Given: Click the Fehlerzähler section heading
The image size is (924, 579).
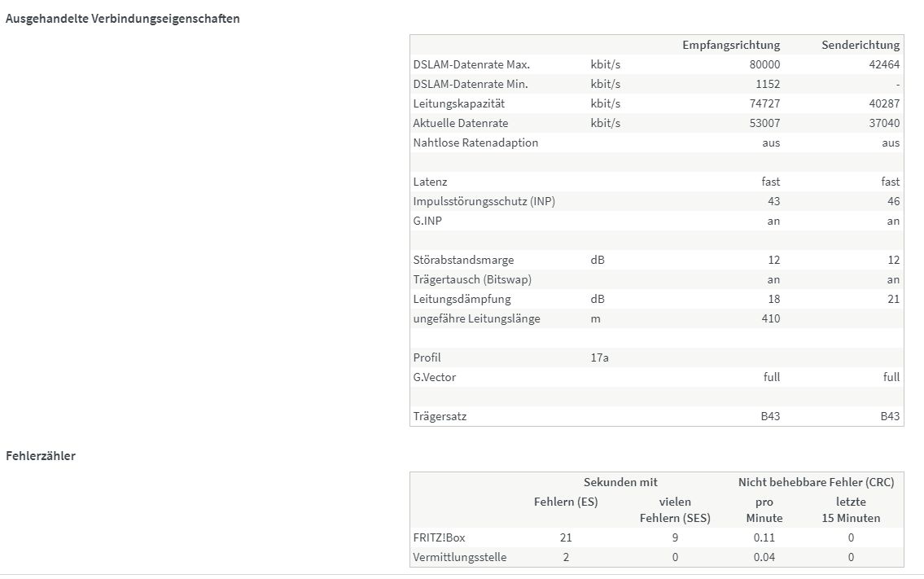Looking at the screenshot, I should (x=41, y=456).
